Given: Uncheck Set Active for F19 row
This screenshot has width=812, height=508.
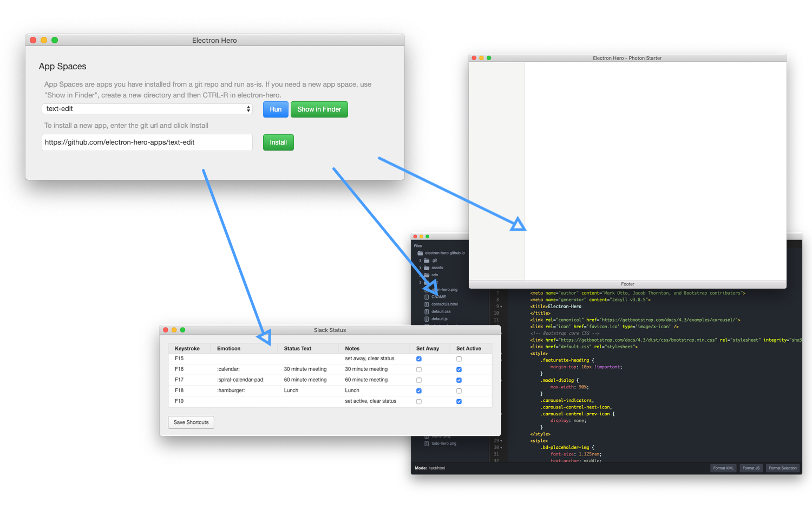Looking at the screenshot, I should tap(459, 401).
